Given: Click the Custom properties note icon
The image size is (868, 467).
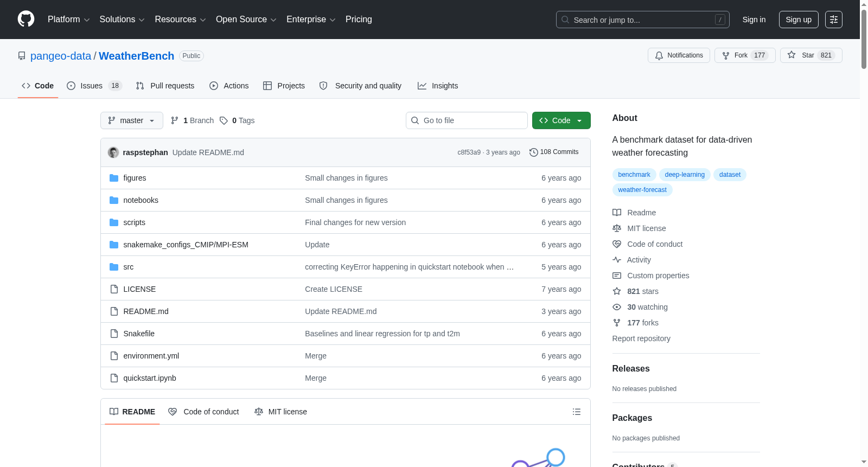Looking at the screenshot, I should [617, 276].
